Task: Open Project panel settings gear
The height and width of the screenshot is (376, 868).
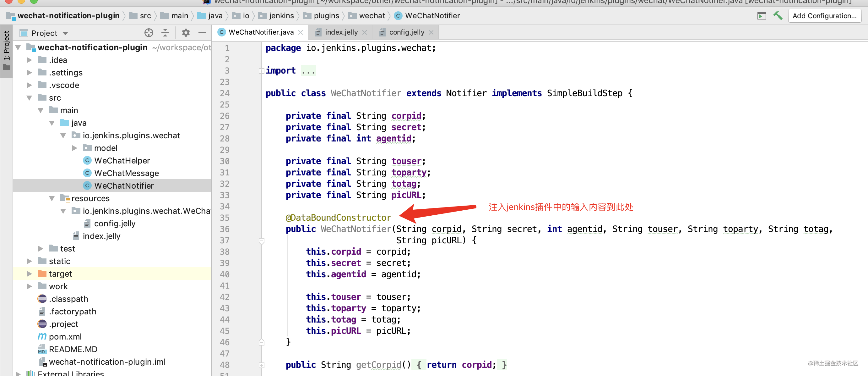Action: [x=186, y=33]
